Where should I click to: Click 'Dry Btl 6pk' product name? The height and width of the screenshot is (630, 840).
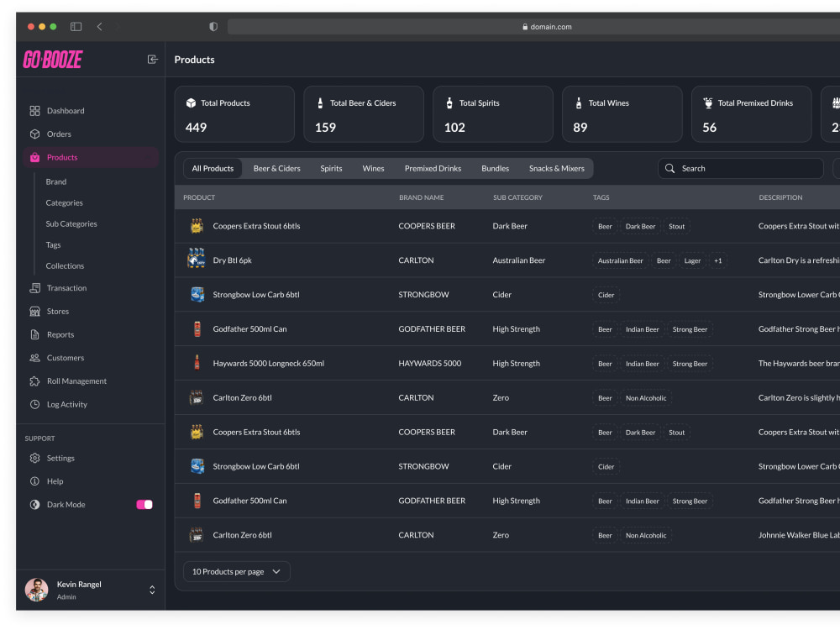click(x=232, y=260)
